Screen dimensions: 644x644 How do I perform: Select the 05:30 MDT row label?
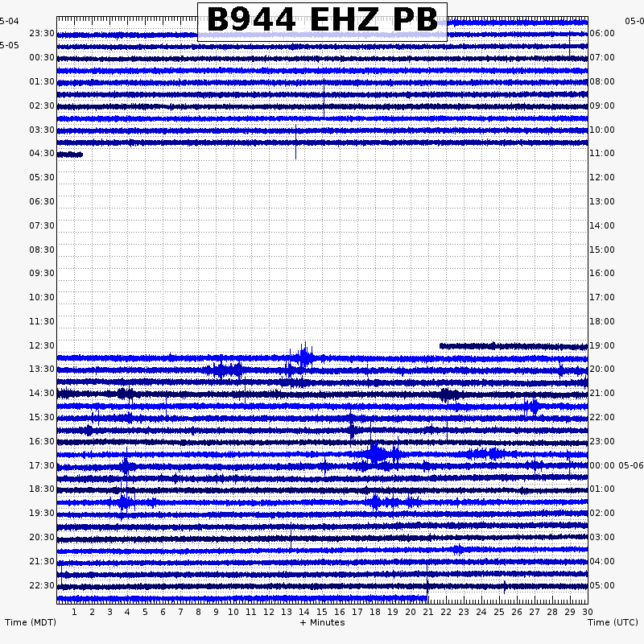click(x=42, y=177)
